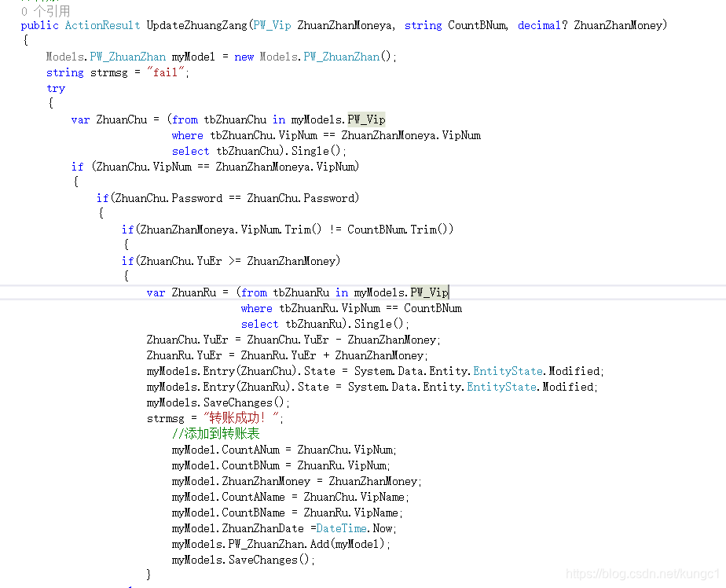Select the ActionResult return type

point(102,25)
